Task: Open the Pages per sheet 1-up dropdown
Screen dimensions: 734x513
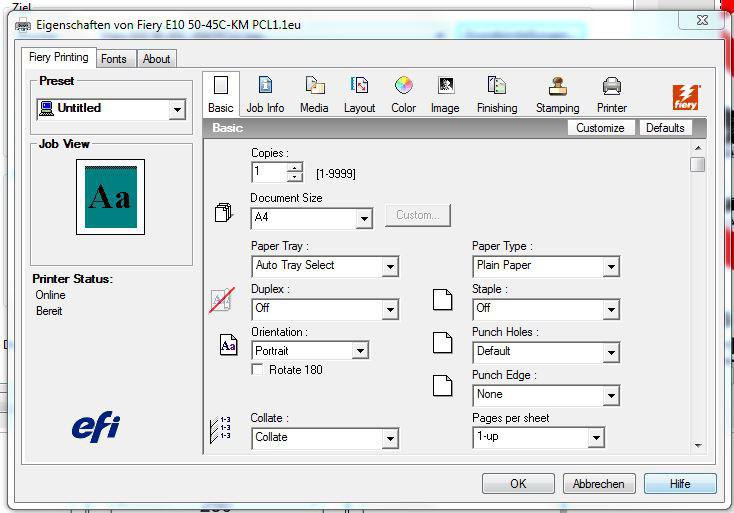Action: click(x=596, y=438)
